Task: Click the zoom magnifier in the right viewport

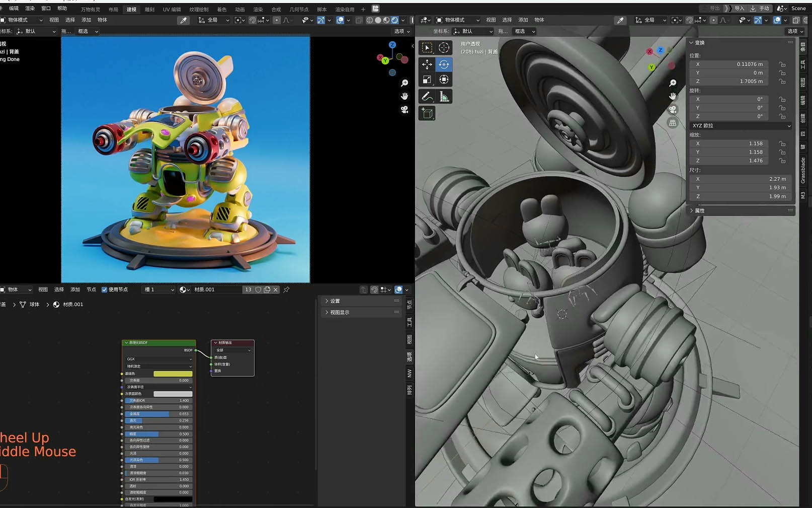Action: tap(673, 83)
